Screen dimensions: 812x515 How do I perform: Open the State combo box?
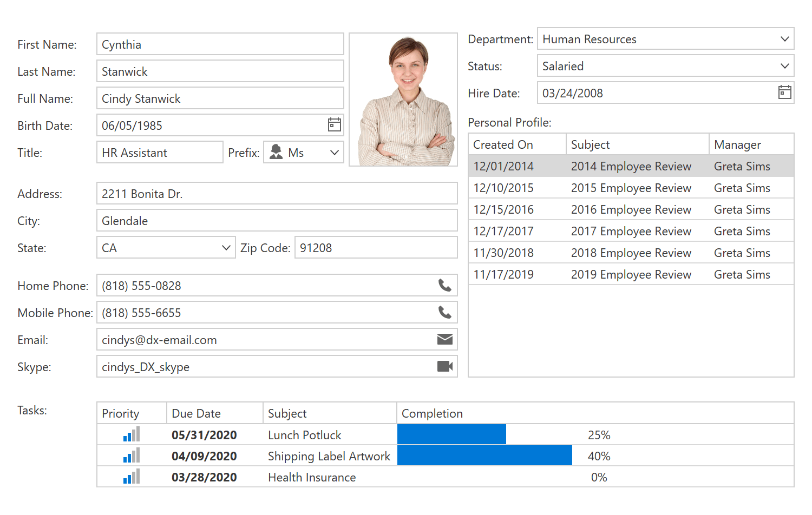click(x=226, y=247)
